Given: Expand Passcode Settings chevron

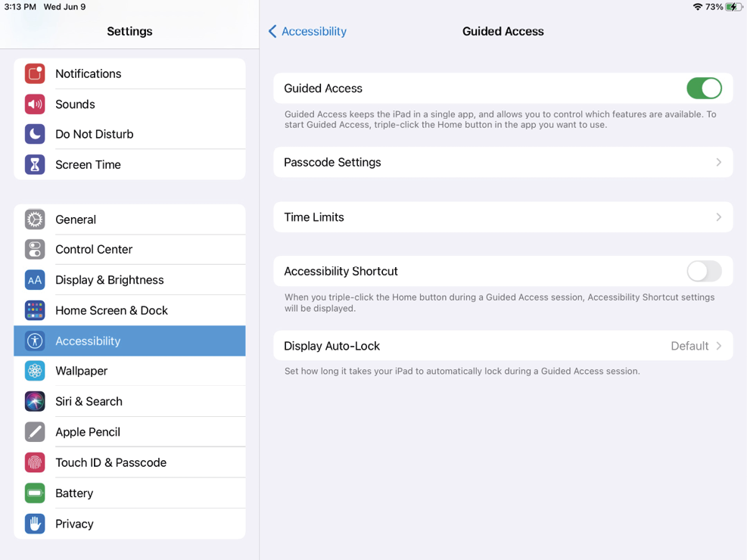Looking at the screenshot, I should point(718,163).
